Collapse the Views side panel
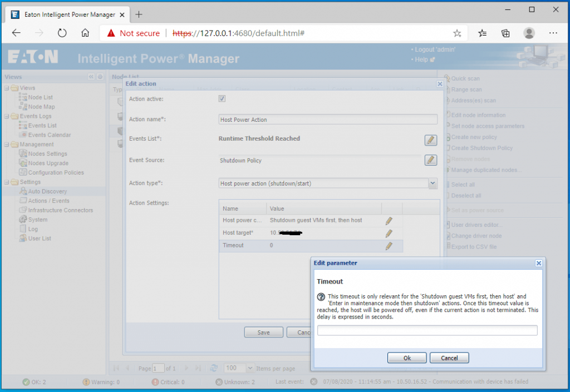 pos(91,77)
